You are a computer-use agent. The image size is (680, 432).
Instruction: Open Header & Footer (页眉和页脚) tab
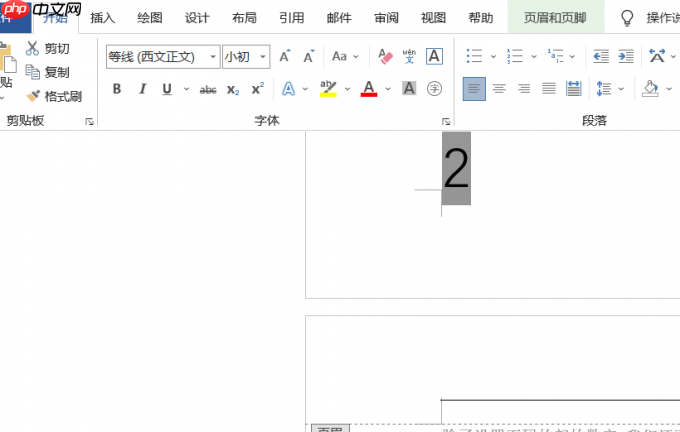click(556, 18)
